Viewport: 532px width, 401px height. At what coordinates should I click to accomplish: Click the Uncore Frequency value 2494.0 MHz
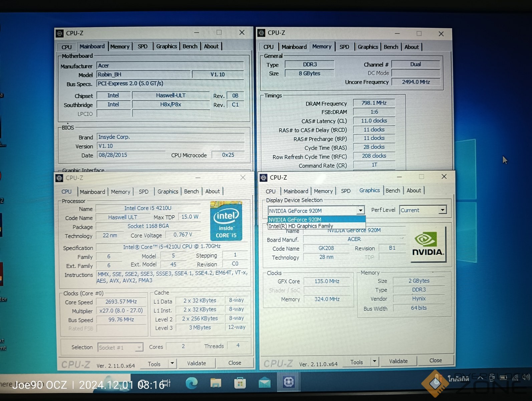click(416, 82)
